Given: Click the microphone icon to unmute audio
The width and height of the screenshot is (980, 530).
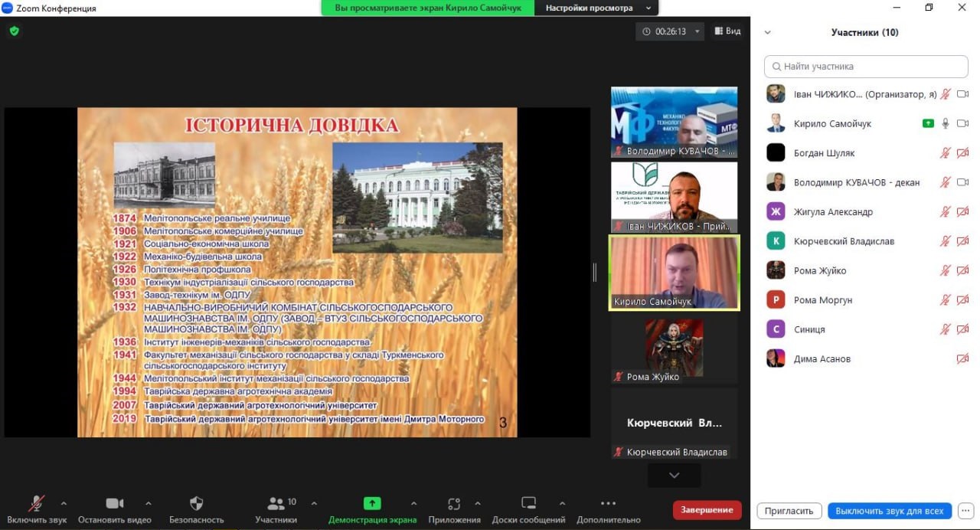Looking at the screenshot, I should [36, 503].
